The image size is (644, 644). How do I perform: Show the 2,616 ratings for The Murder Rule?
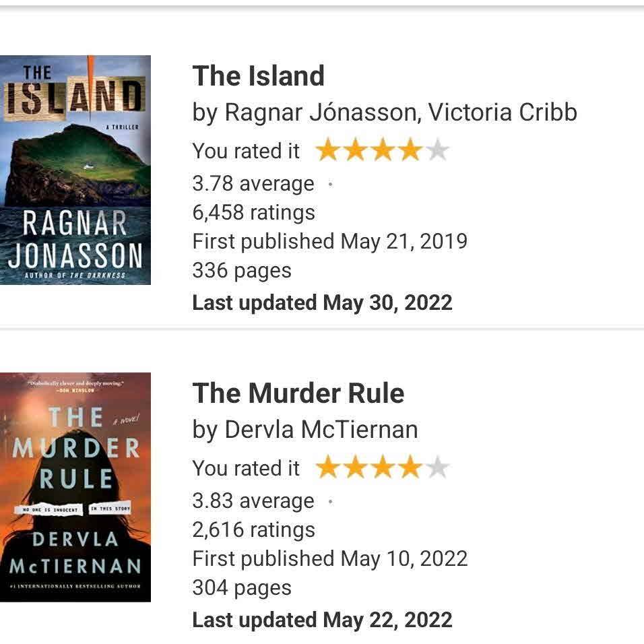(254, 530)
